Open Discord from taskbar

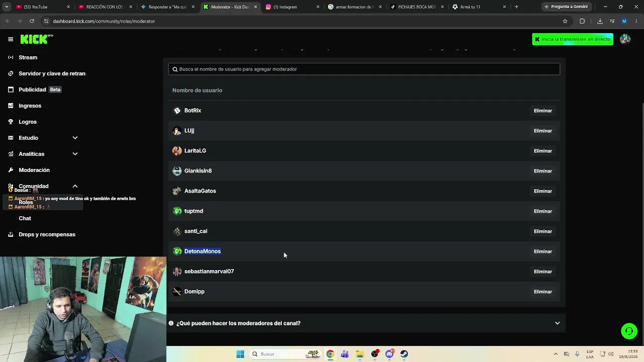pyautogui.click(x=389, y=354)
